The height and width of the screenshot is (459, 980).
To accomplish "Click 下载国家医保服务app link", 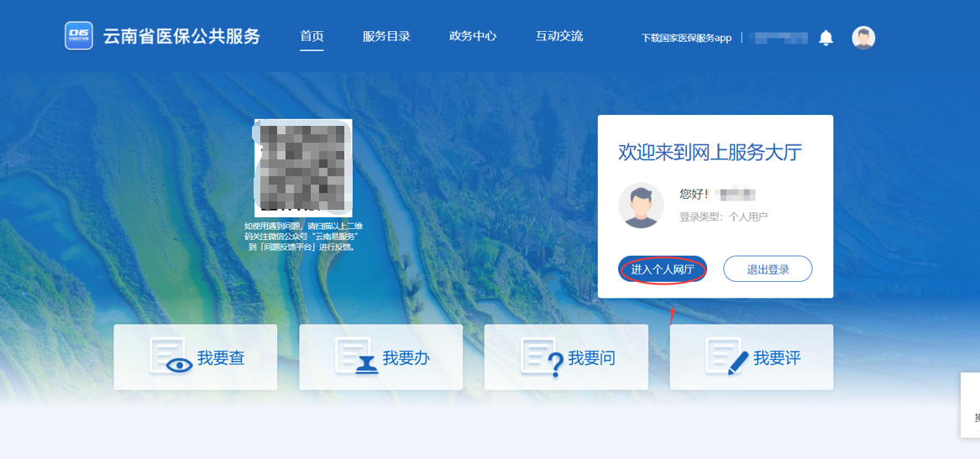I will (x=686, y=38).
